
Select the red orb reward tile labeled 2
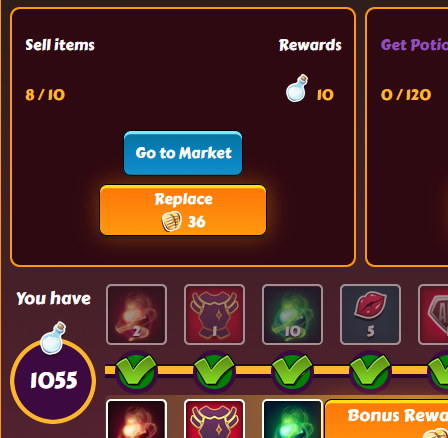136,314
